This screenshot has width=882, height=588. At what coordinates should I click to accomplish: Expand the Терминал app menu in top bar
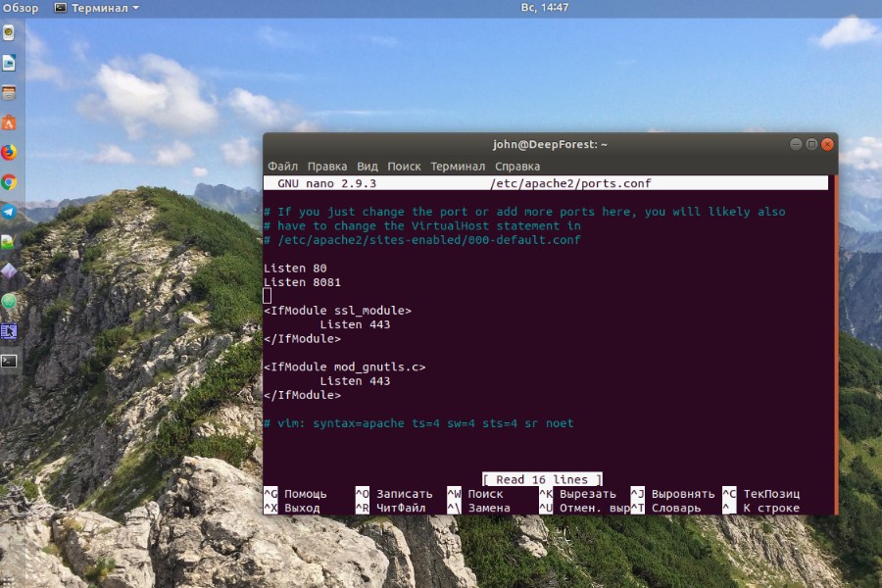(x=96, y=8)
